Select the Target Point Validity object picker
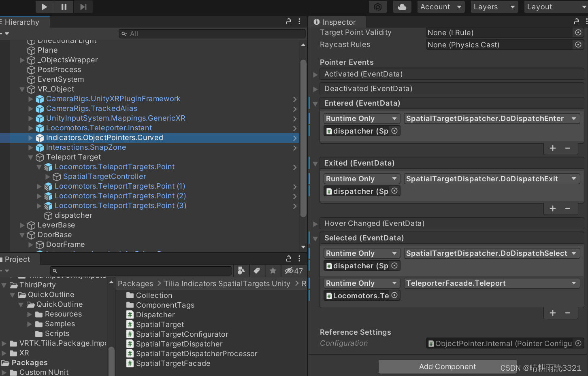The height and width of the screenshot is (376, 588). click(x=578, y=32)
